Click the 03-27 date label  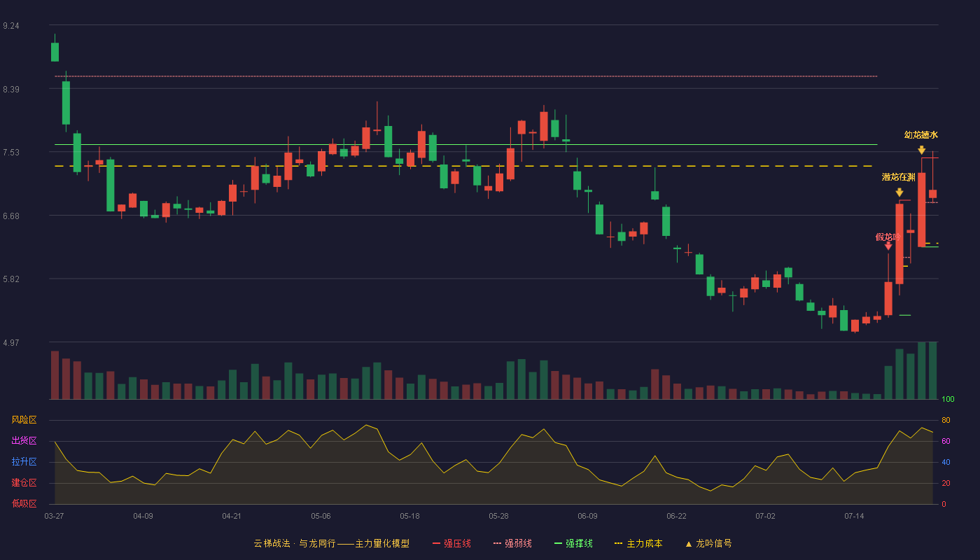pyautogui.click(x=54, y=516)
